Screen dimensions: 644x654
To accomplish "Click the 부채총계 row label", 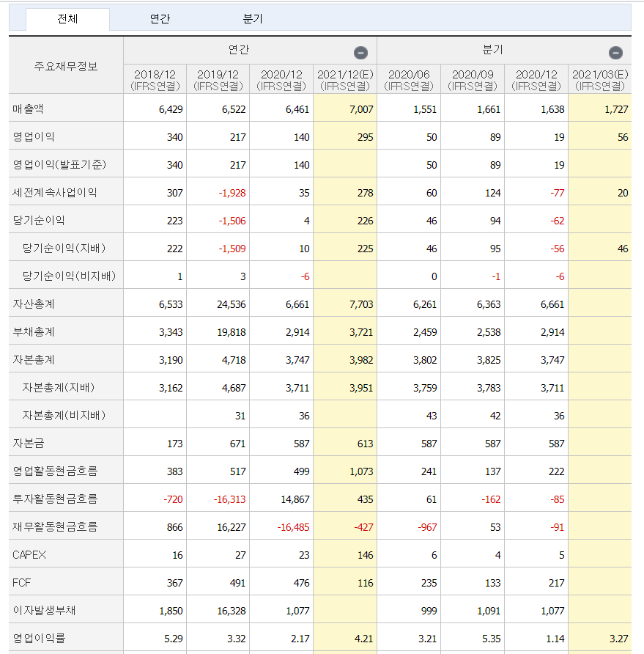I will coord(34,331).
